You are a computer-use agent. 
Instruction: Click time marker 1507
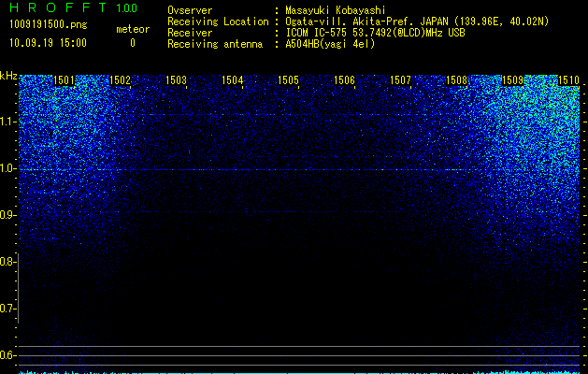400,79
